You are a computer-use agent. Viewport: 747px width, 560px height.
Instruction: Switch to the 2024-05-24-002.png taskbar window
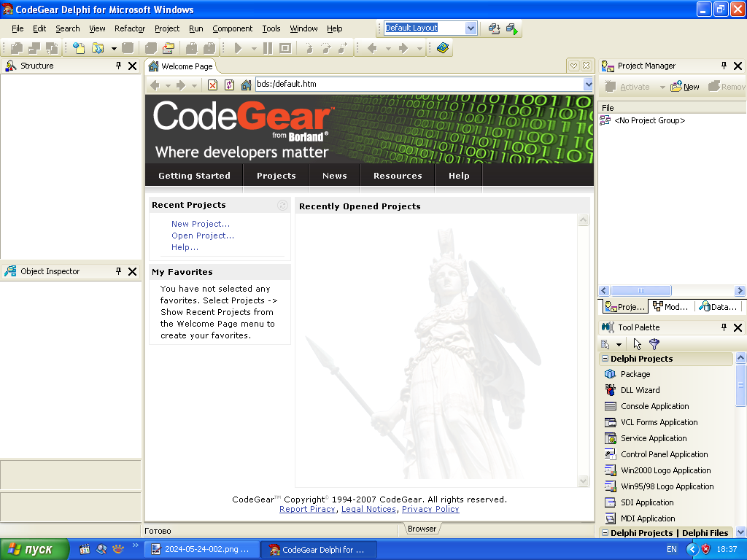[x=203, y=550]
